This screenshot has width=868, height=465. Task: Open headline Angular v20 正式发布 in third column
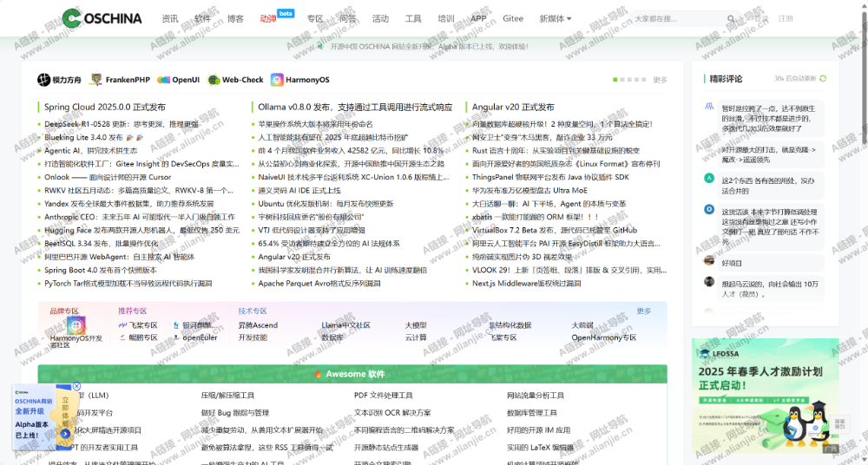pyautogui.click(x=513, y=108)
